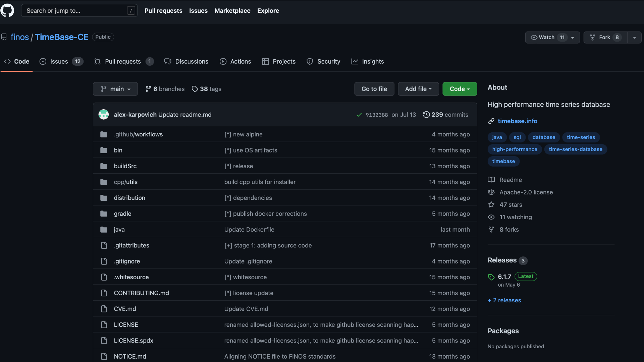The image size is (644, 362).
Task: Click the java topic tag
Action: pos(497,137)
